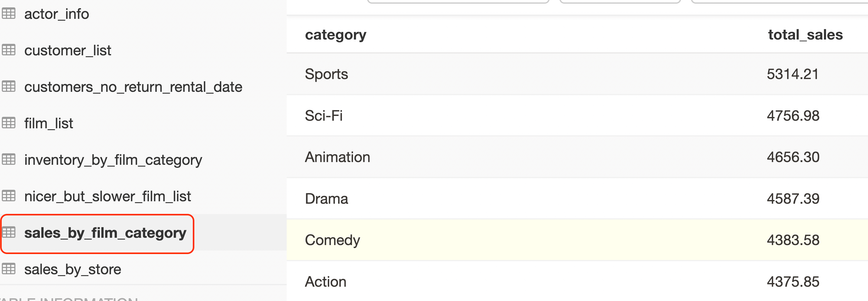Open the film_list view
This screenshot has height=301, width=868.
point(48,123)
